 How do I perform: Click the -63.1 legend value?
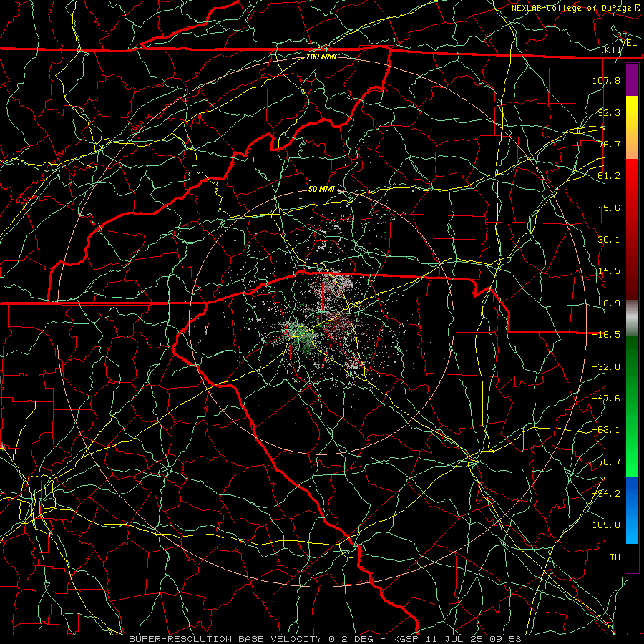(606, 430)
